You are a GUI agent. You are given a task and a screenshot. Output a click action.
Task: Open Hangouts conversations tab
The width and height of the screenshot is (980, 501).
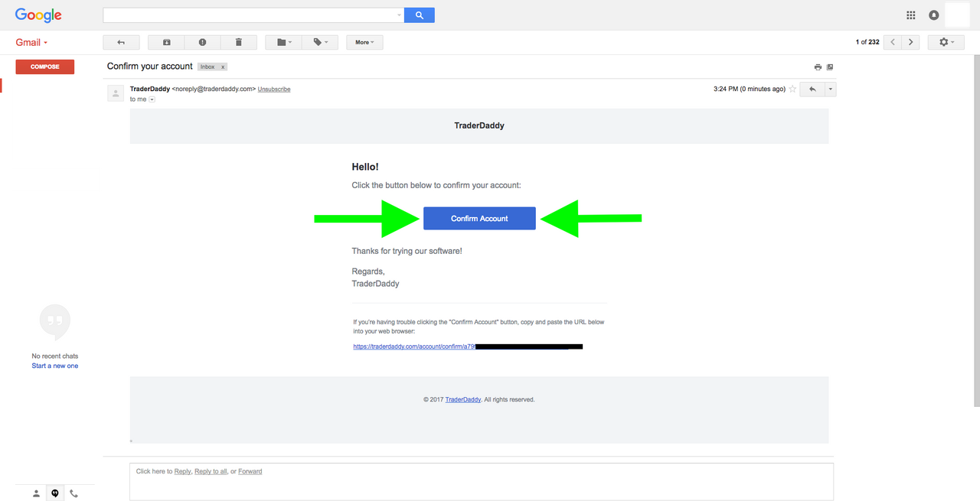tap(55, 493)
